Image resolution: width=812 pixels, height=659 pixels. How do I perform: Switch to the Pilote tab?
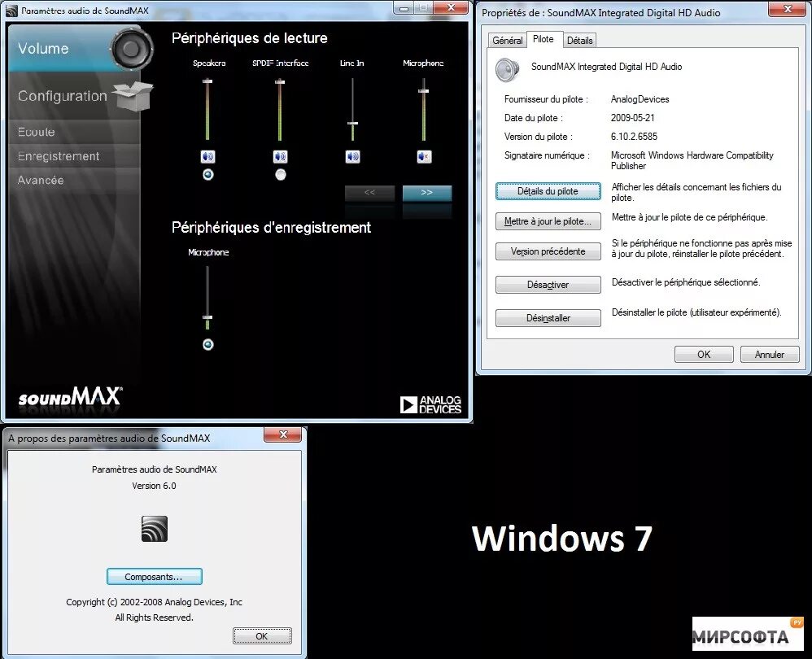coord(544,39)
